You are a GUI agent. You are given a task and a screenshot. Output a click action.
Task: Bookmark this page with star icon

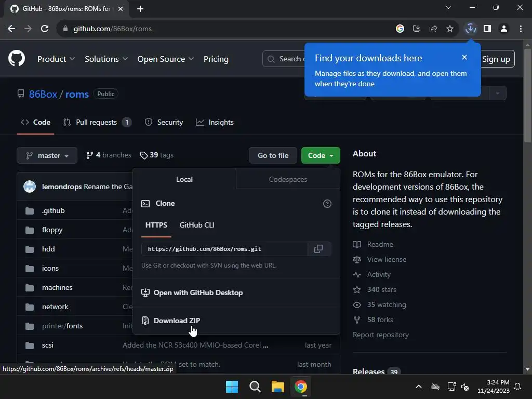[450, 29]
